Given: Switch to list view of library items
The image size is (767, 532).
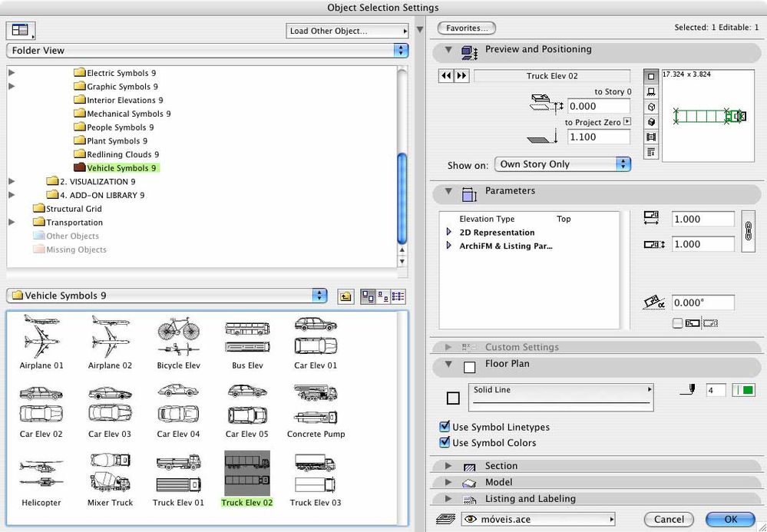Looking at the screenshot, I should (x=398, y=296).
